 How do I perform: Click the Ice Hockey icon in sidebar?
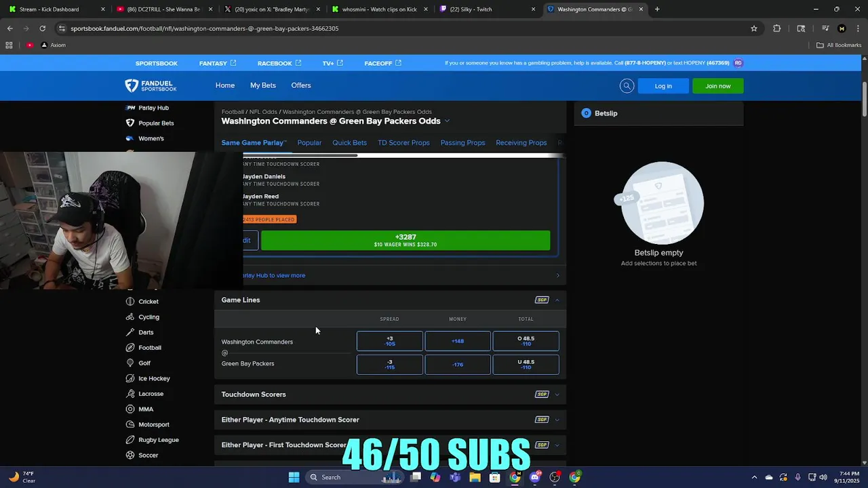[x=130, y=378]
